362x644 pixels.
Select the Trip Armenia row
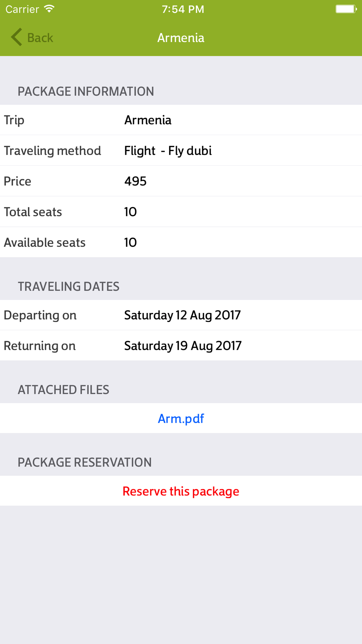[x=181, y=120]
